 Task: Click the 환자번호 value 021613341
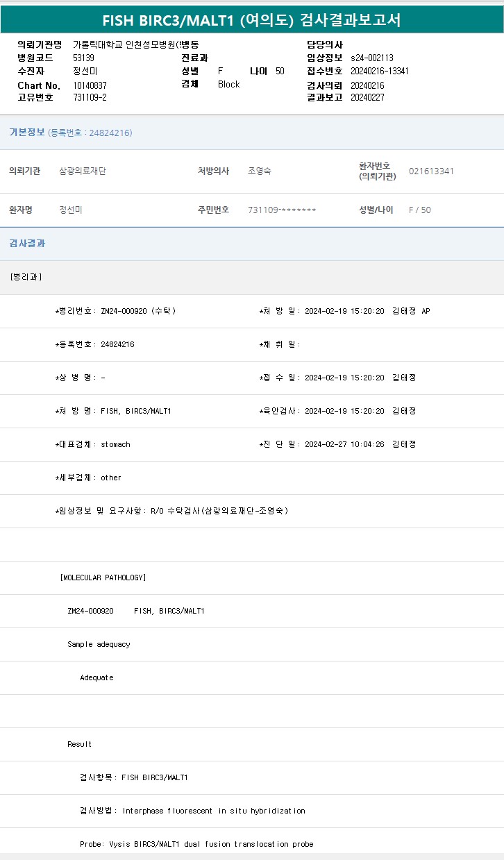click(x=431, y=171)
